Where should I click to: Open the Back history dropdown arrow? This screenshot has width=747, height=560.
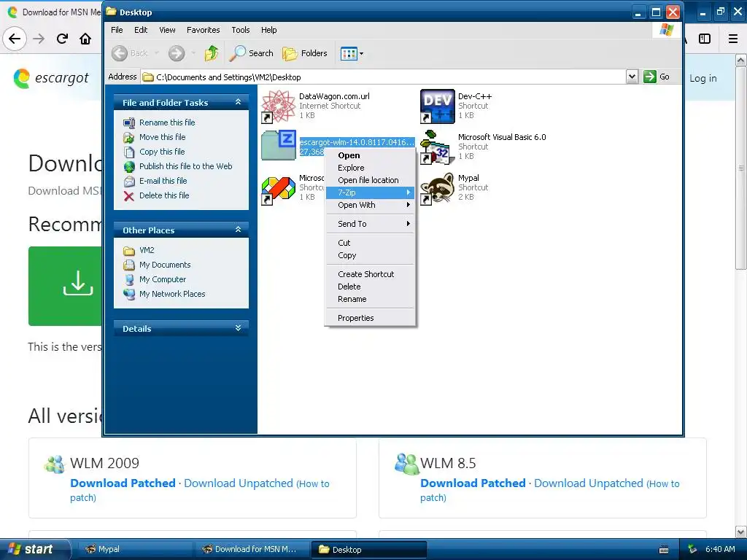pos(156,53)
